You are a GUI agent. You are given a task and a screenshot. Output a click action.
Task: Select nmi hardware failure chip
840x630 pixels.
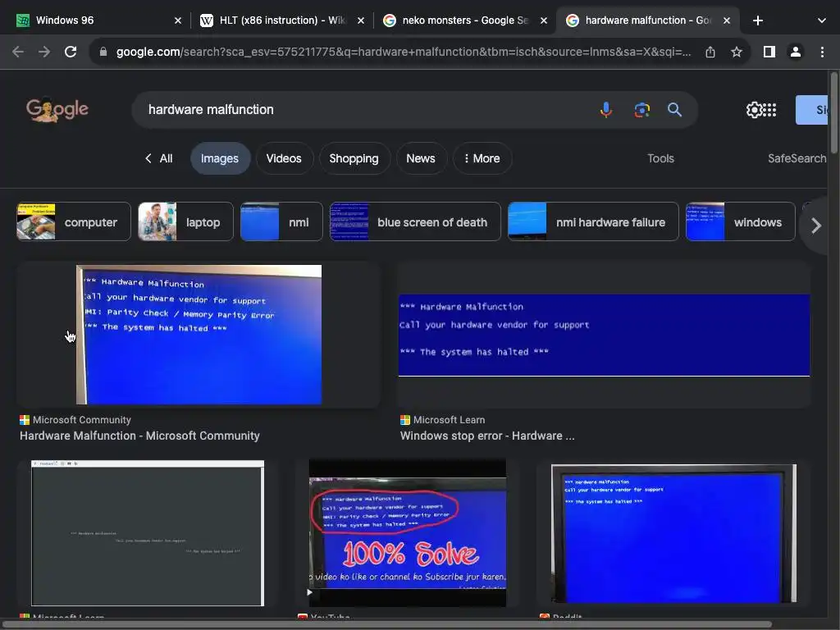pyautogui.click(x=593, y=221)
